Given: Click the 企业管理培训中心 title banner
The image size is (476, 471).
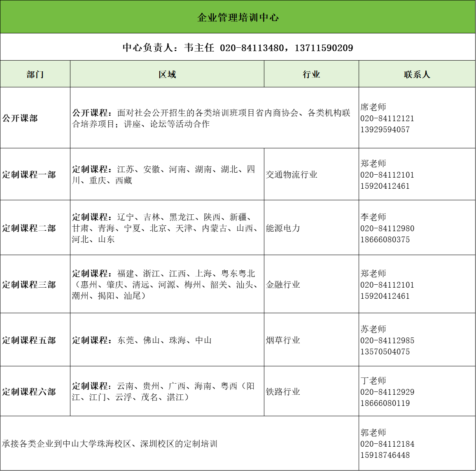Looking at the screenshot, I should tap(238, 17).
